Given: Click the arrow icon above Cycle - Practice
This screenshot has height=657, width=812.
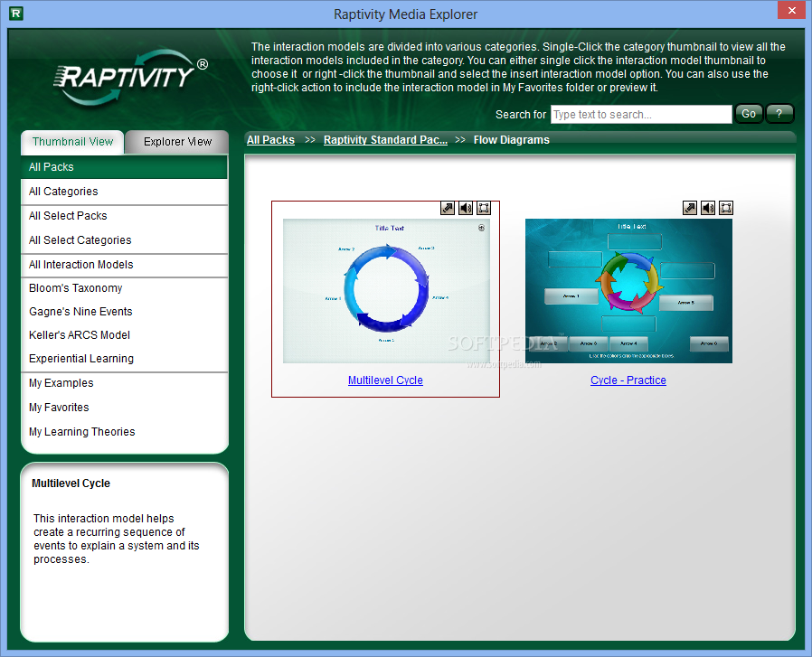Looking at the screenshot, I should coord(690,208).
